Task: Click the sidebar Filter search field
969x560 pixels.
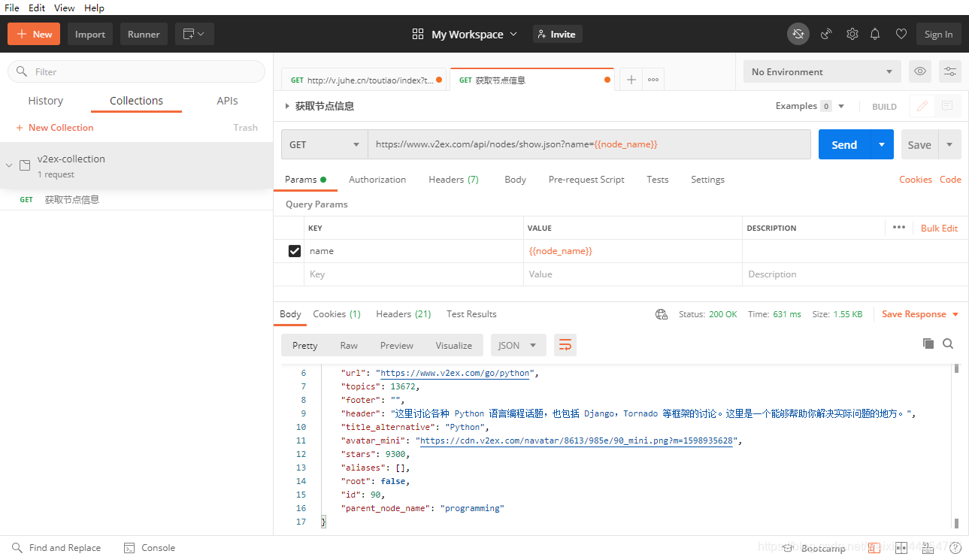Action: [136, 71]
